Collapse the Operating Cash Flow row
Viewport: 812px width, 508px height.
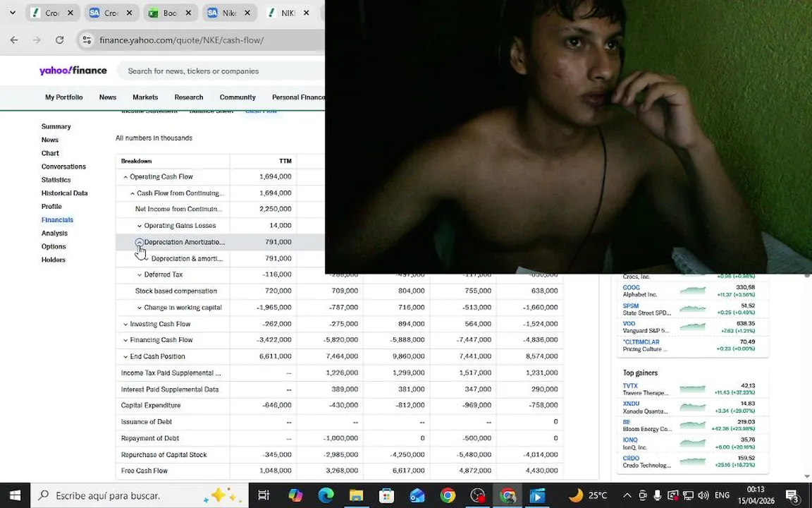125,177
